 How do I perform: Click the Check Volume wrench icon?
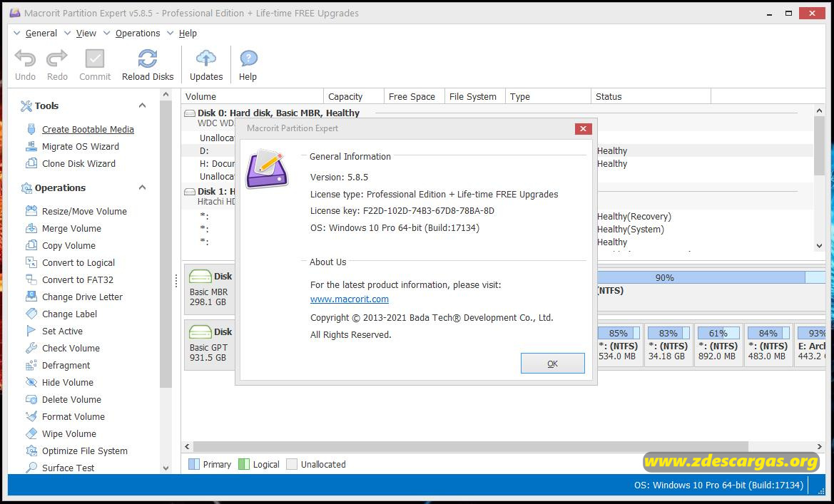click(32, 348)
